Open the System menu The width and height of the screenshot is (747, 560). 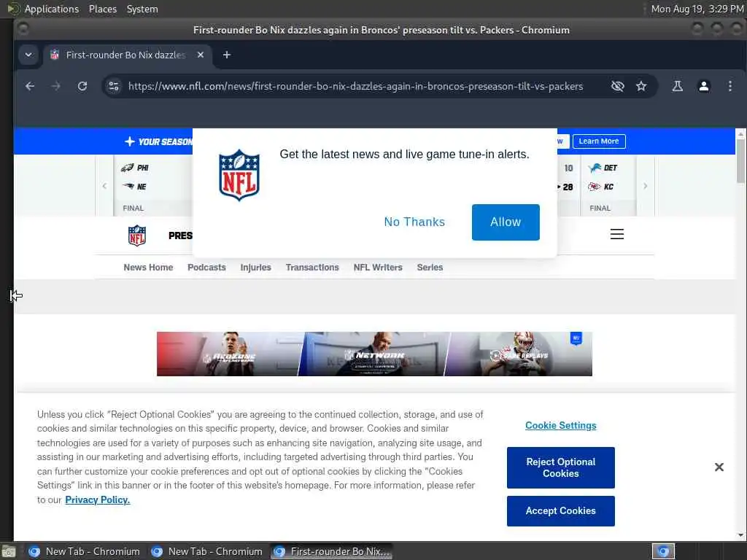coord(142,9)
